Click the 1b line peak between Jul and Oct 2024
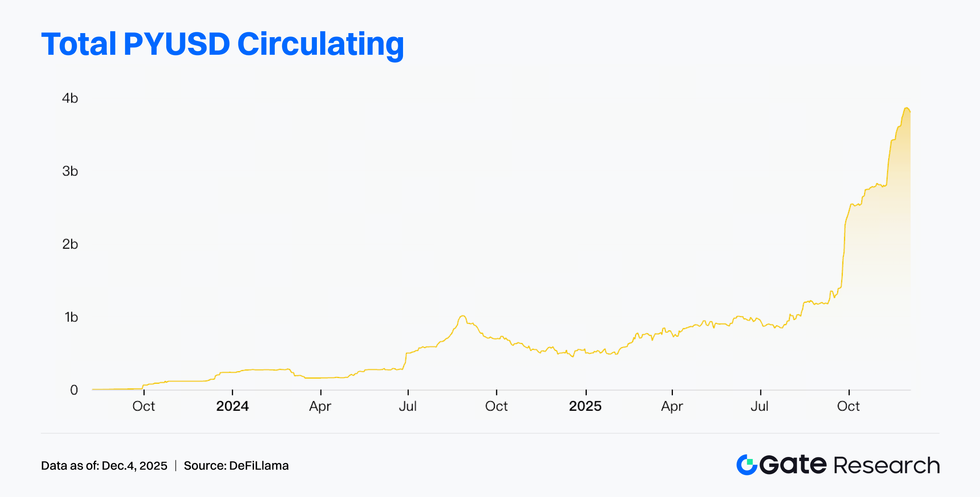 point(463,316)
